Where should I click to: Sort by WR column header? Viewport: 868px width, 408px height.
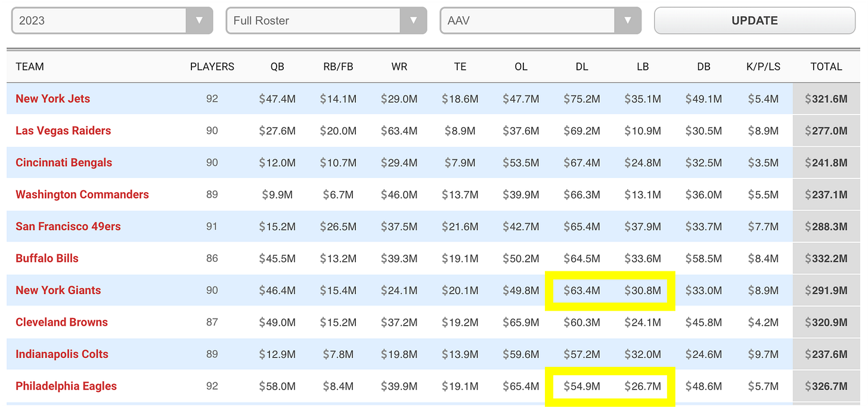click(x=399, y=67)
